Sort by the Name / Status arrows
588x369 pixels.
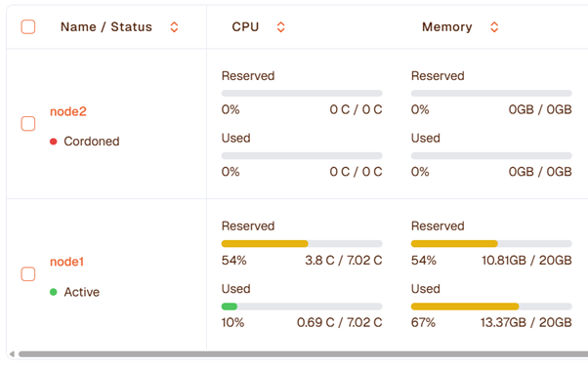174,27
